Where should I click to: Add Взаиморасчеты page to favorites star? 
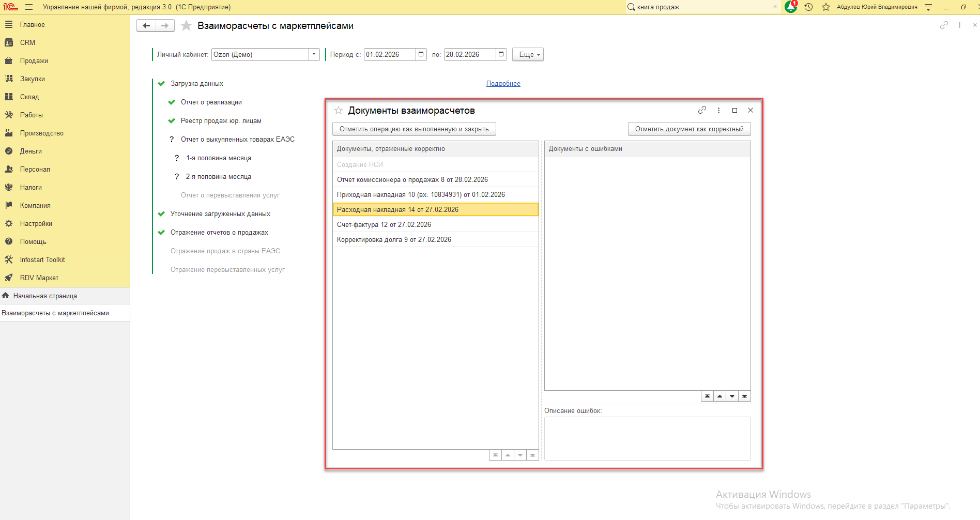[187, 26]
